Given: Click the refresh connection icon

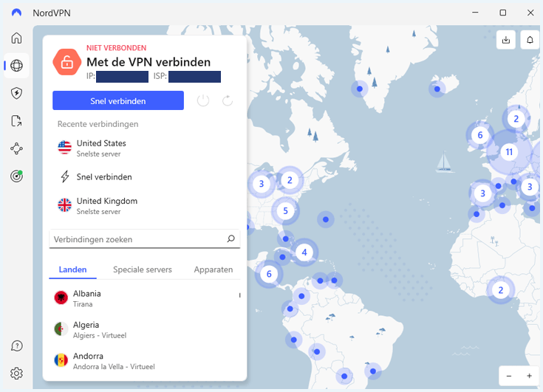Looking at the screenshot, I should 228,100.
